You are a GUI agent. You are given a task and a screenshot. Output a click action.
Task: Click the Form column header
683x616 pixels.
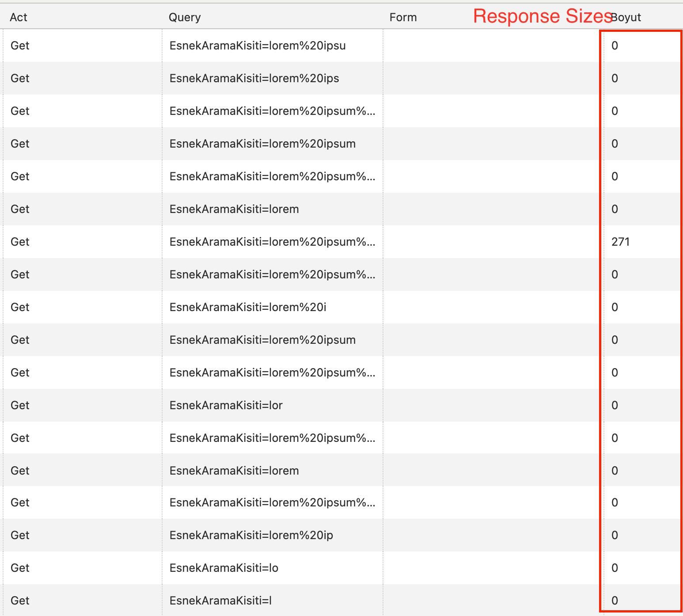tap(403, 17)
